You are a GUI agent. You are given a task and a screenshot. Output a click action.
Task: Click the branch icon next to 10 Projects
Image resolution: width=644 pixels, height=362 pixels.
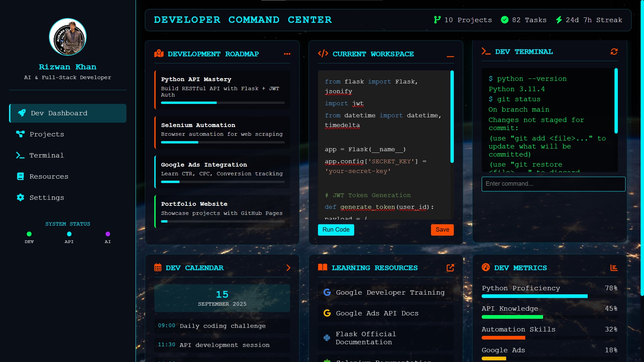point(437,20)
